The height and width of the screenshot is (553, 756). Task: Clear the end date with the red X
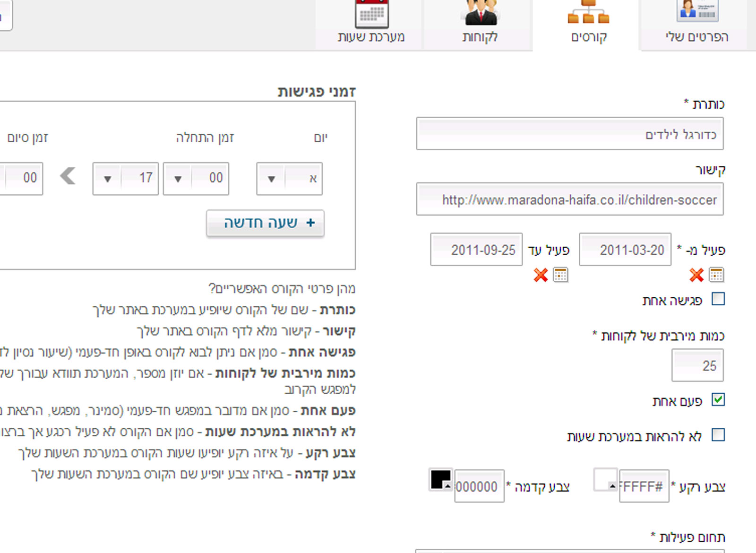pos(541,274)
